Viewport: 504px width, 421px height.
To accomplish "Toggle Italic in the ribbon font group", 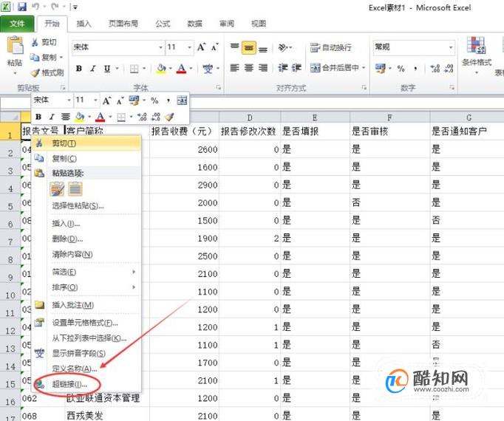I will point(93,68).
